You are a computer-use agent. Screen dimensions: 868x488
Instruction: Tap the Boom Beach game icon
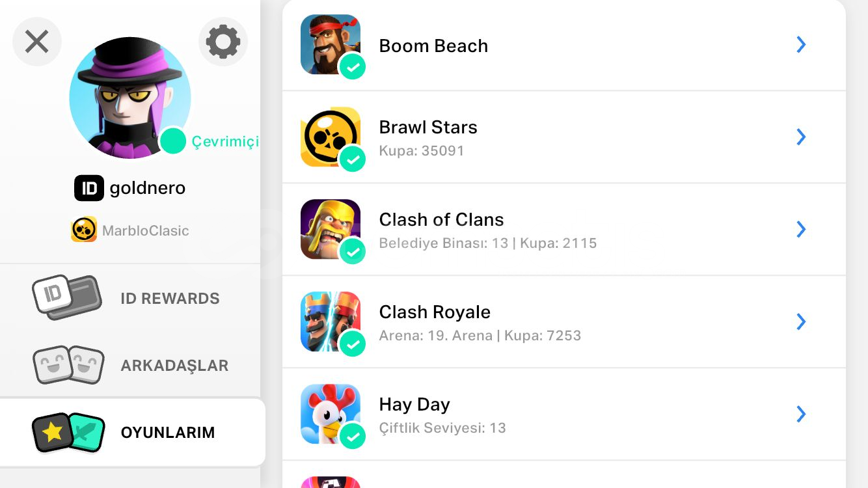coord(329,43)
